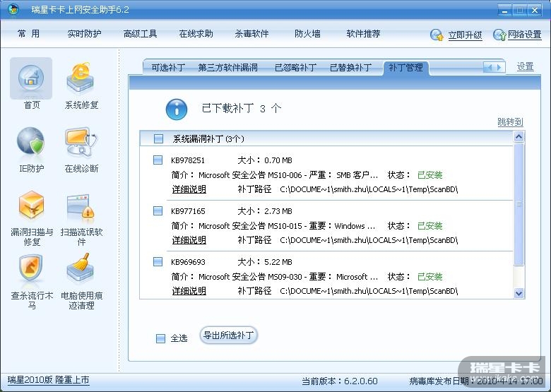Open the 漏洞扫描与修复 box icon

tap(31, 205)
